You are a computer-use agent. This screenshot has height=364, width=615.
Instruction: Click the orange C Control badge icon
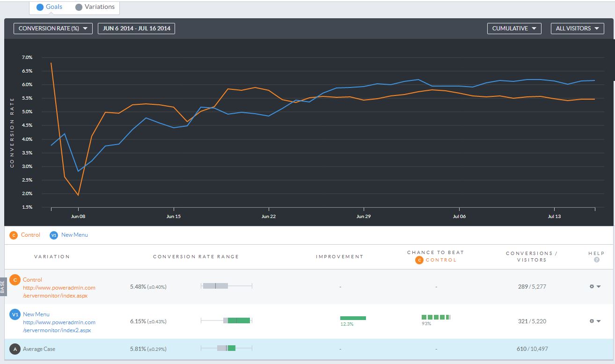pyautogui.click(x=15, y=280)
